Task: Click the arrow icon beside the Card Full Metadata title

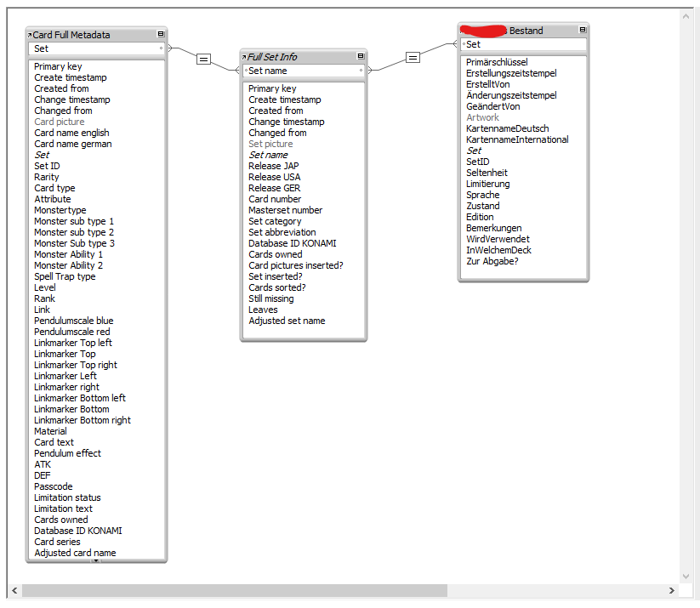Action: click(30, 35)
